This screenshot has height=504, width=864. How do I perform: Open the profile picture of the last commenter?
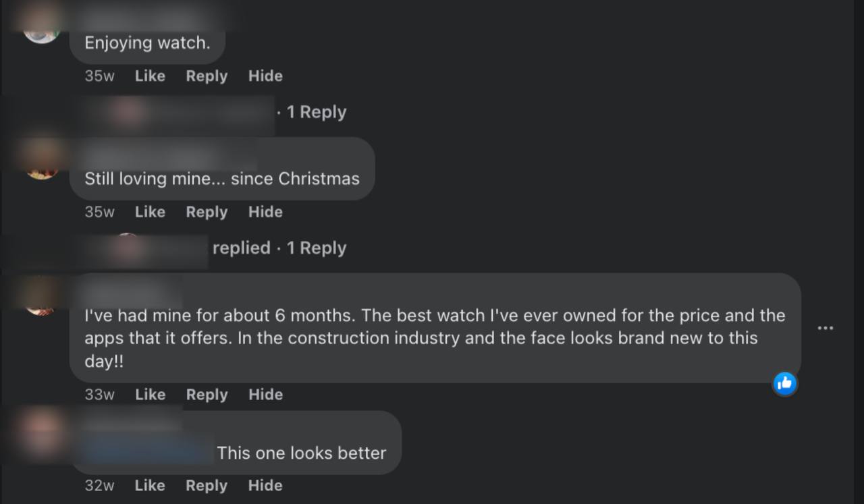(42, 432)
